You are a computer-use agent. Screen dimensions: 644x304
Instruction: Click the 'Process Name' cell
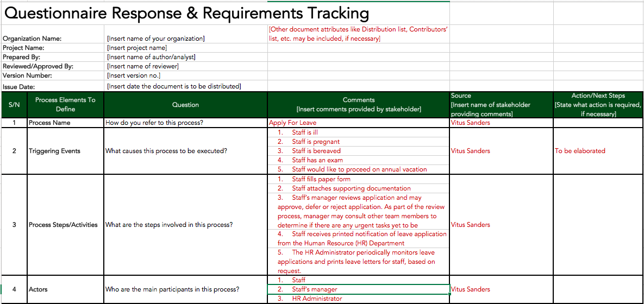tap(66, 123)
